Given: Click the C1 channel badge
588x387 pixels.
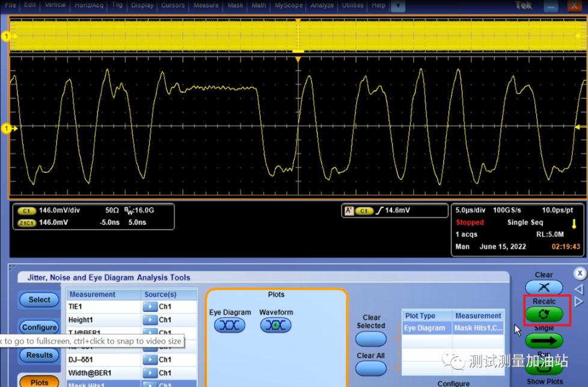Looking at the screenshot, I should 26,211.
